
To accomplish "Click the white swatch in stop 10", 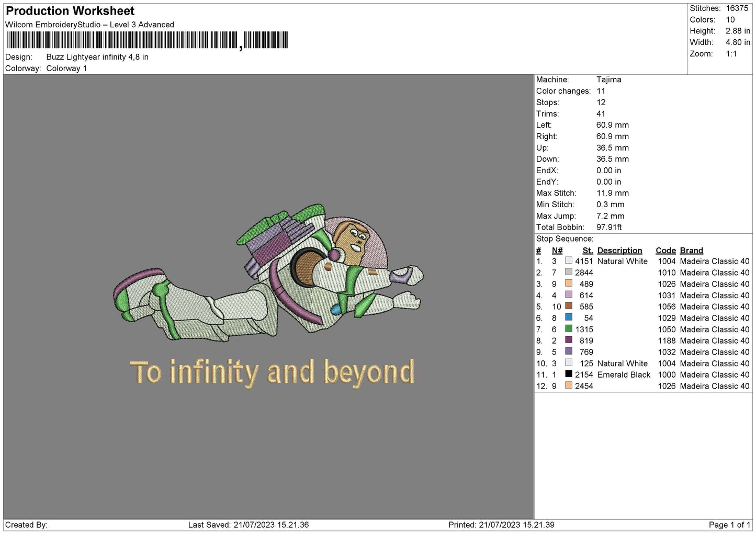I will pyautogui.click(x=569, y=363).
